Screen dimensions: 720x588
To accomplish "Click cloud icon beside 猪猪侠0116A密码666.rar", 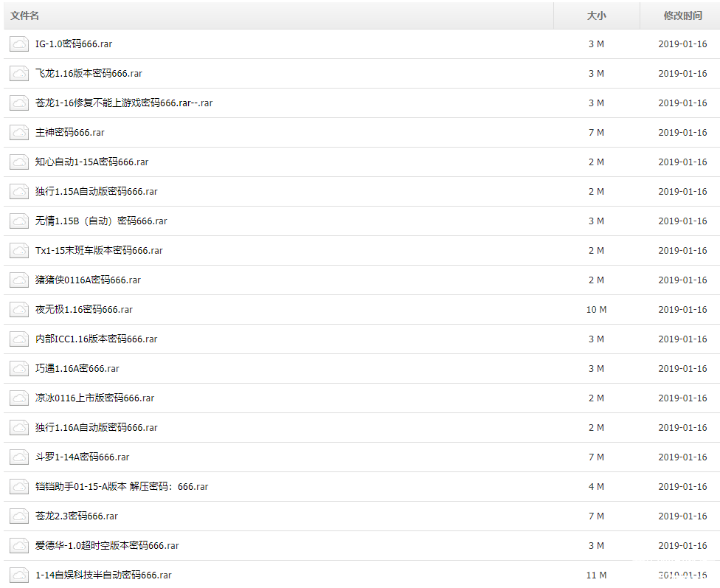I will [19, 280].
